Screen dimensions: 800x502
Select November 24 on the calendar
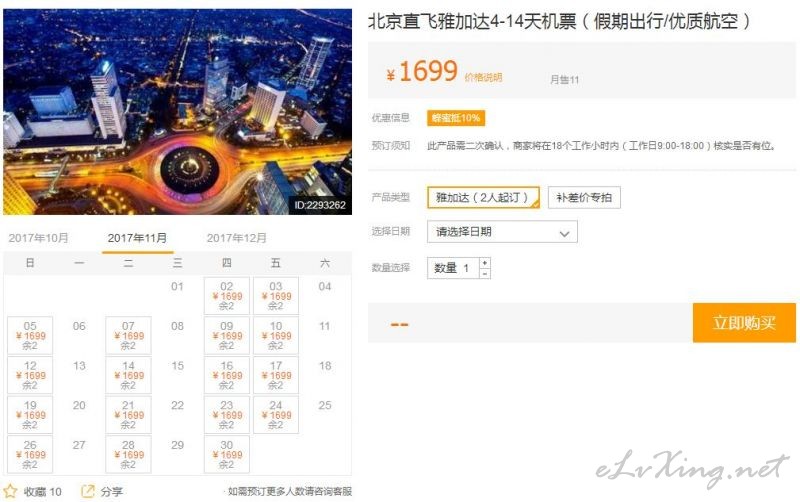coord(276,415)
